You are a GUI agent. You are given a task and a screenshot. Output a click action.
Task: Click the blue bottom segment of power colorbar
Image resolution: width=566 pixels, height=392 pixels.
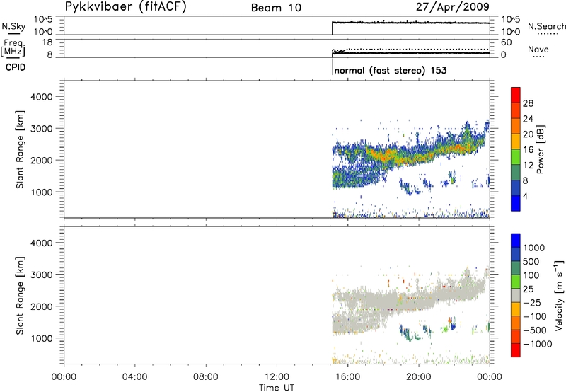coord(516,203)
